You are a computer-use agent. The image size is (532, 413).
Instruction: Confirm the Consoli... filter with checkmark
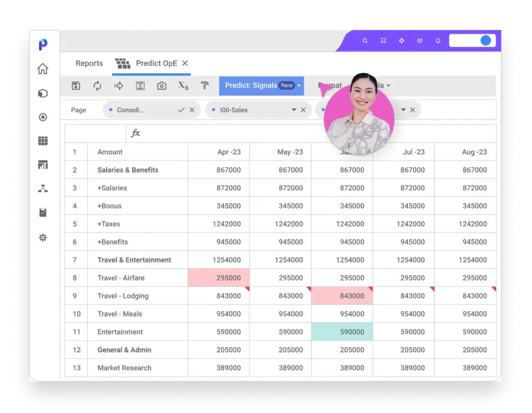click(x=181, y=110)
